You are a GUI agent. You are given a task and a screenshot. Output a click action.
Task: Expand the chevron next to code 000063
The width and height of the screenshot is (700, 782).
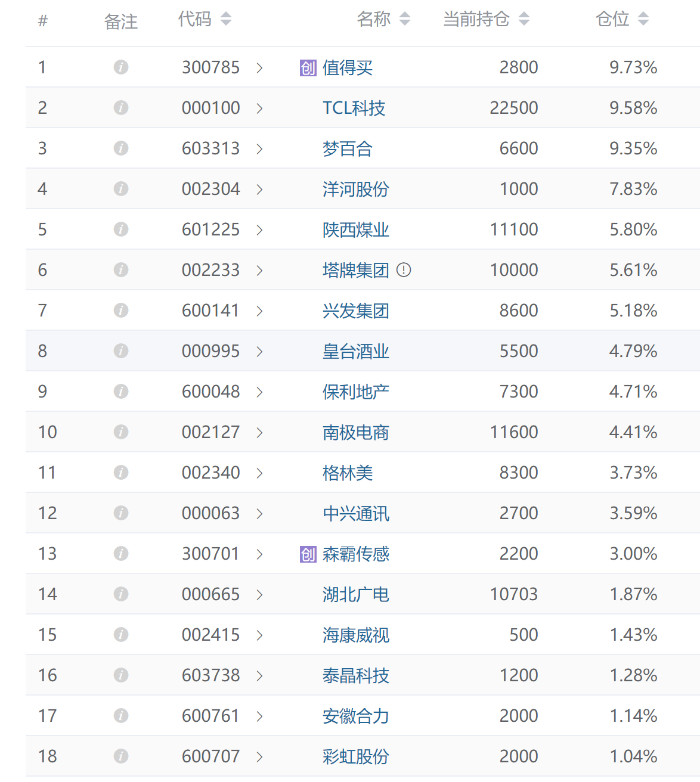point(259,513)
